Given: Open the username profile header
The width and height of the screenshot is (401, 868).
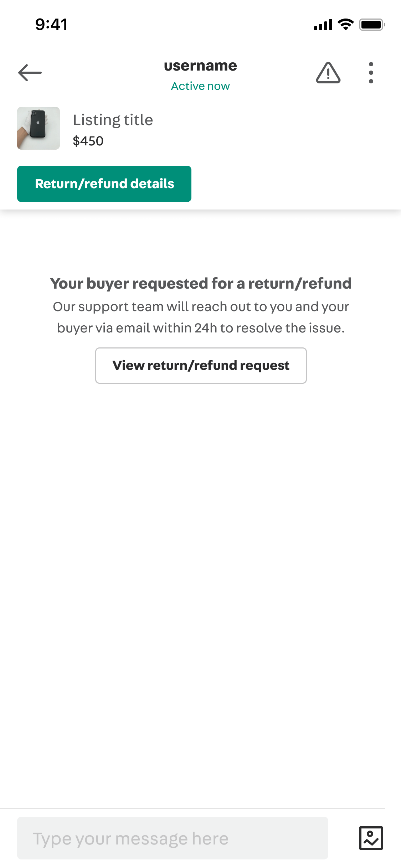Looking at the screenshot, I should [200, 66].
